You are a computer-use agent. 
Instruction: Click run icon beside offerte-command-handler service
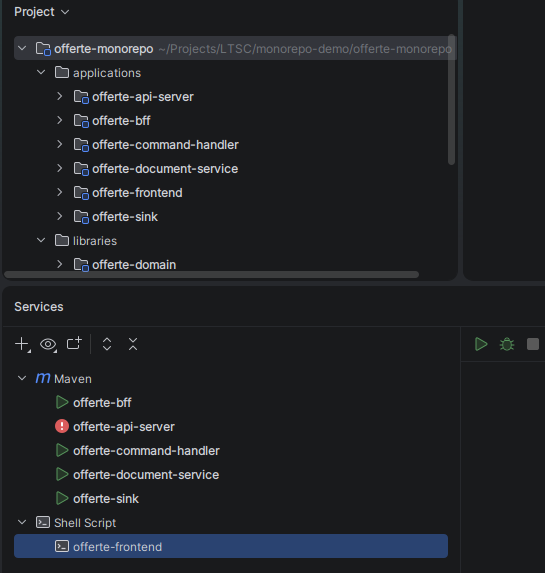coord(62,450)
